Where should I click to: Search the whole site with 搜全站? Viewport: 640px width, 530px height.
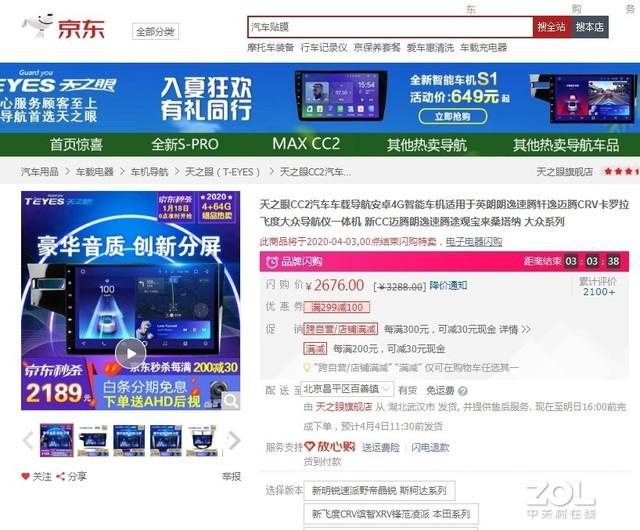pyautogui.click(x=551, y=27)
